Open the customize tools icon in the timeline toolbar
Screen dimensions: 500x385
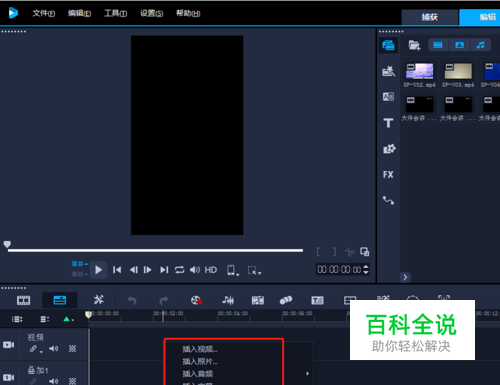coord(99,300)
